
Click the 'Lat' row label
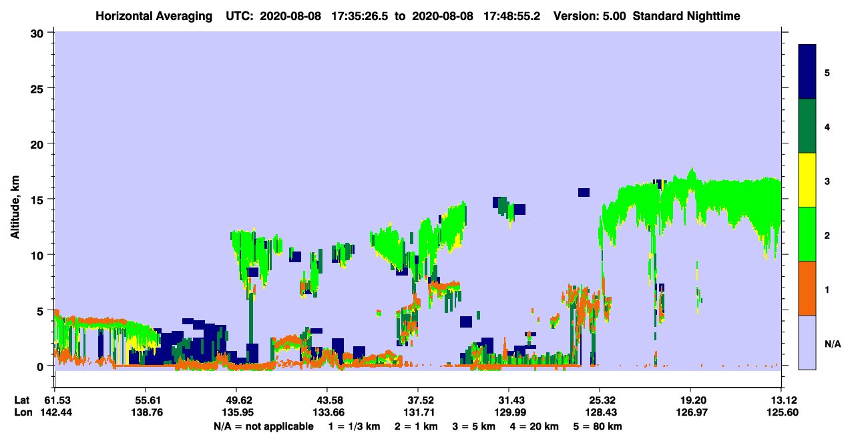coord(23,400)
